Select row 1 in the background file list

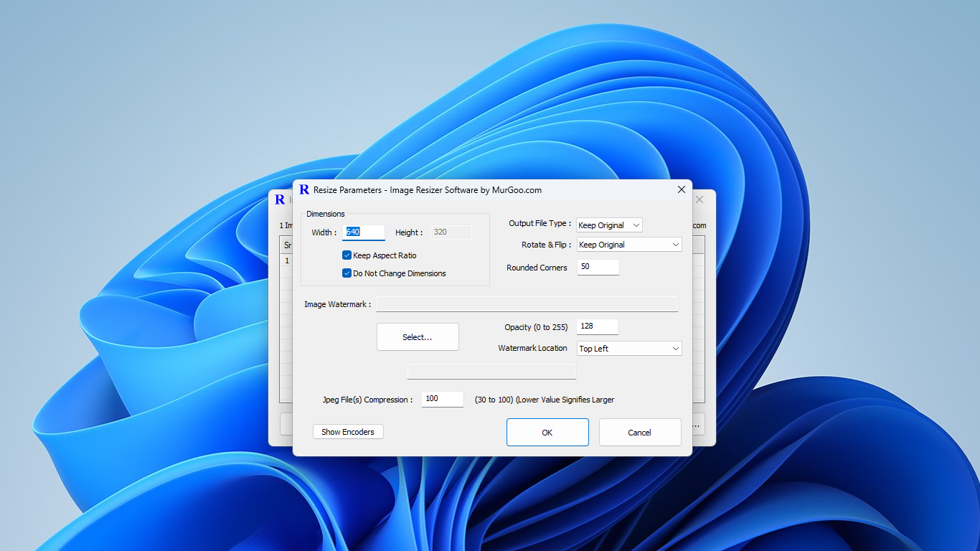pyautogui.click(x=286, y=260)
